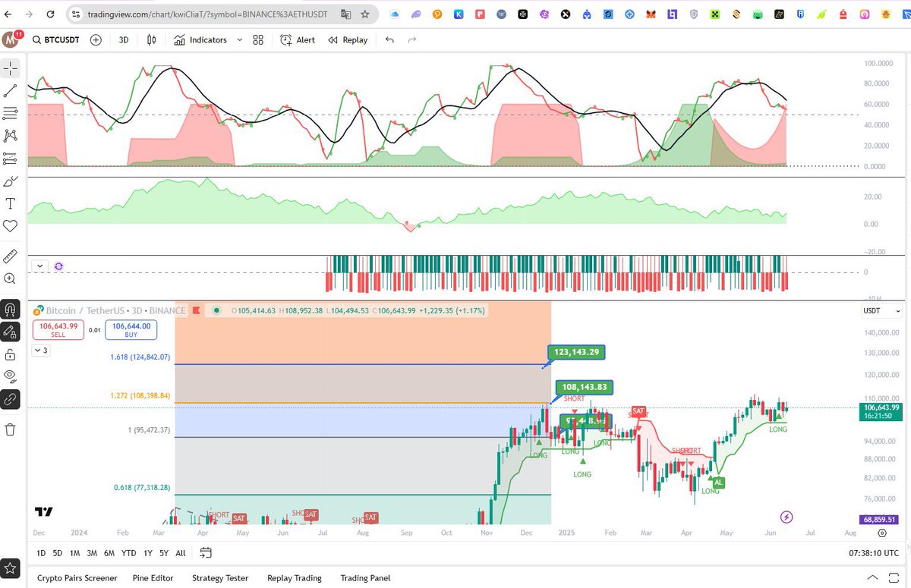Screen dimensions: 911x588
Task: Click the trash remove objects icon
Action: pos(11,429)
